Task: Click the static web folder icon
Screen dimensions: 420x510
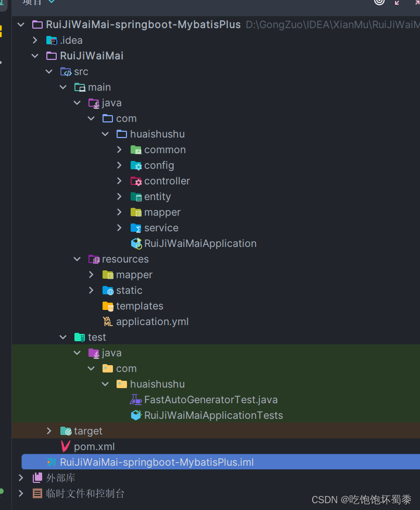Action: coord(108,291)
